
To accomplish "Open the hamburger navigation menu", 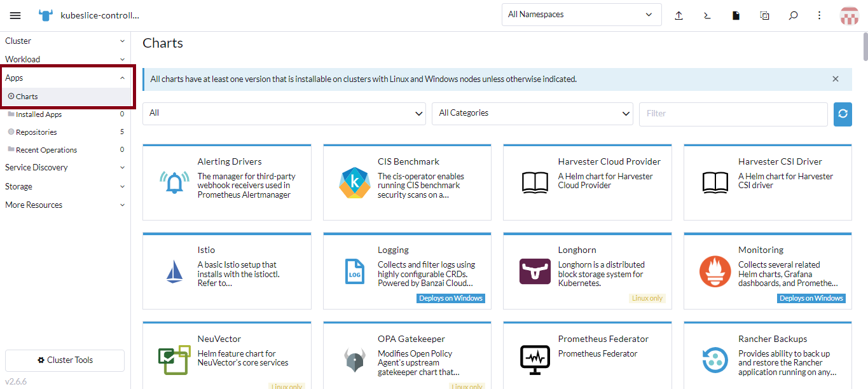I will (15, 15).
